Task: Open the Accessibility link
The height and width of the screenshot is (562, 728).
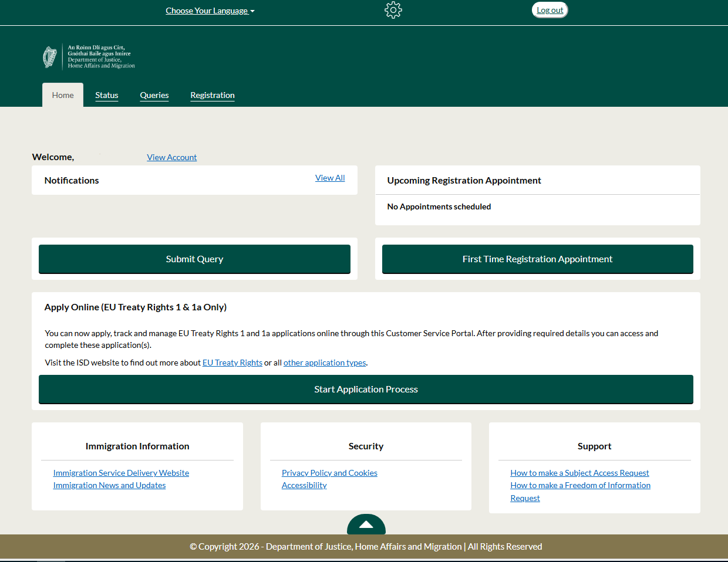Action: point(304,485)
